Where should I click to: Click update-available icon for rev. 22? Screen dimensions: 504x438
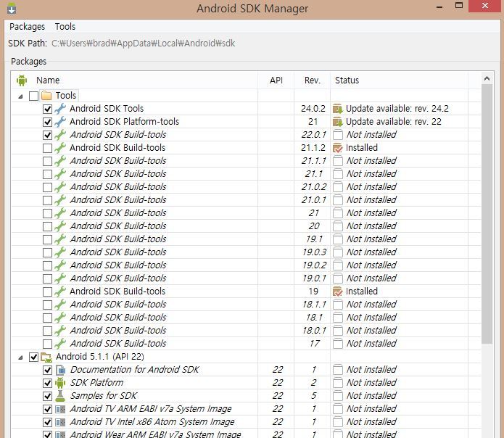338,122
